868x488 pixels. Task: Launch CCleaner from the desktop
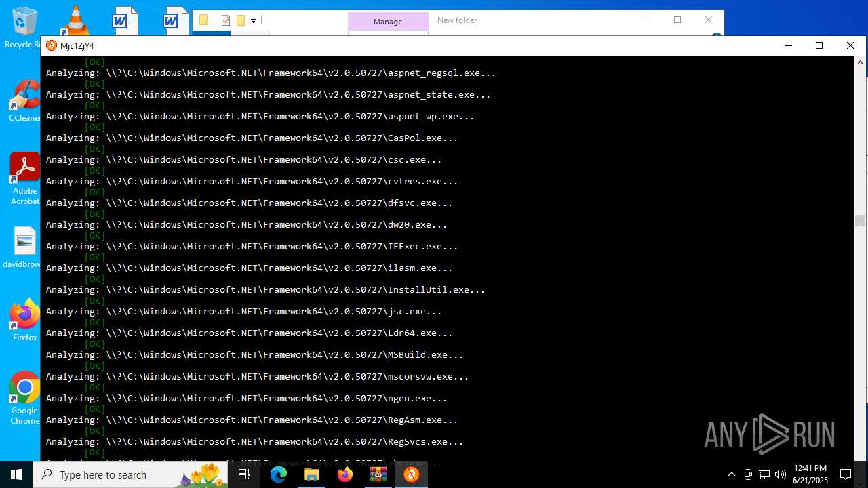pyautogui.click(x=24, y=102)
